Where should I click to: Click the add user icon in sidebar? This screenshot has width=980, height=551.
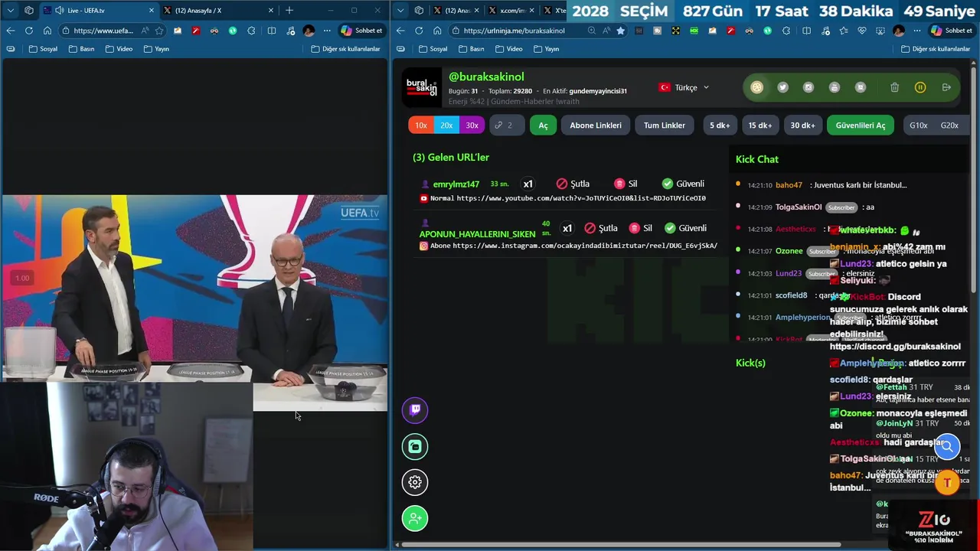415,518
